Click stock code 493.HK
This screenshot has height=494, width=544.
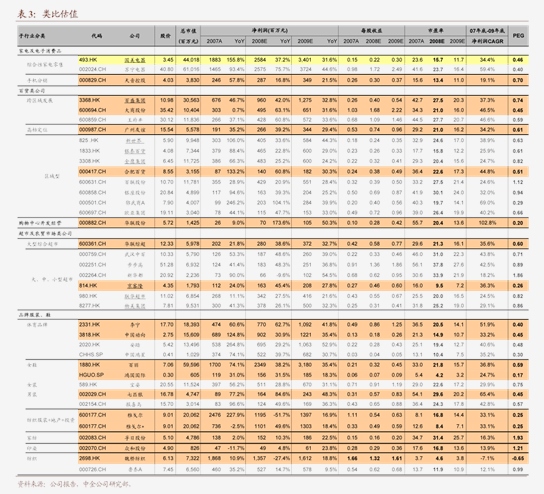(x=88, y=60)
